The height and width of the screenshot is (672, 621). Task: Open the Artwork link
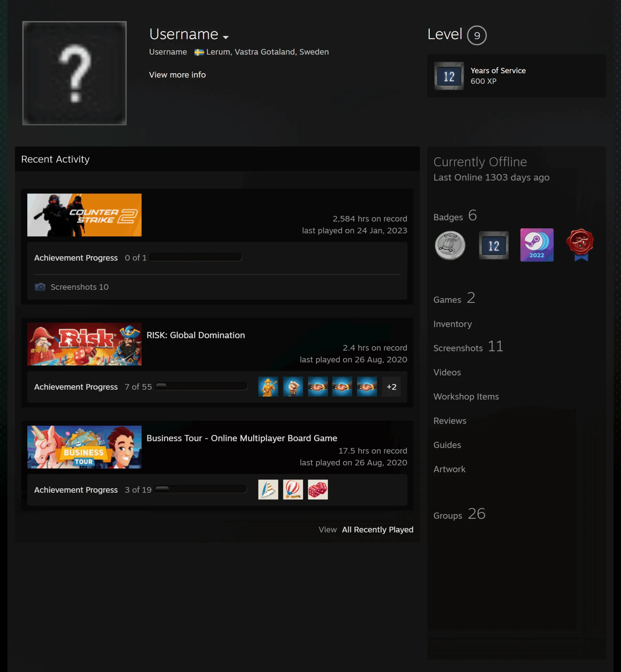450,469
